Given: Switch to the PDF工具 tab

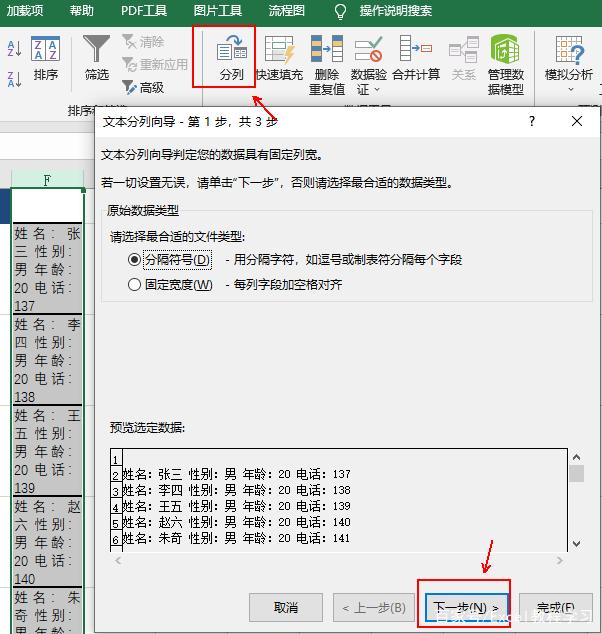Looking at the screenshot, I should (144, 11).
